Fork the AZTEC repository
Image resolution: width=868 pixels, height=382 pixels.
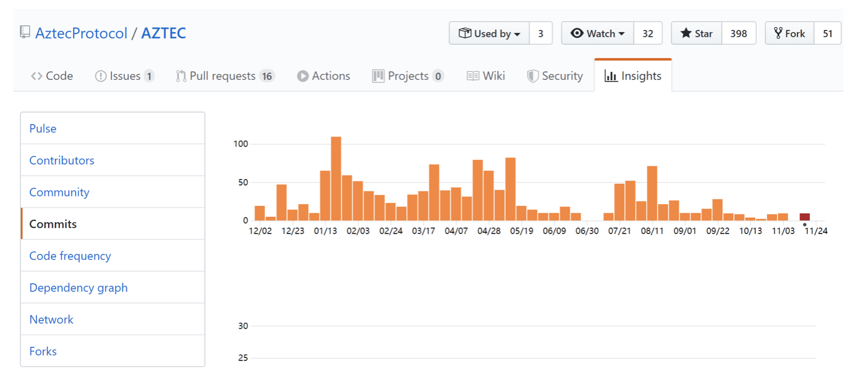[x=789, y=34]
